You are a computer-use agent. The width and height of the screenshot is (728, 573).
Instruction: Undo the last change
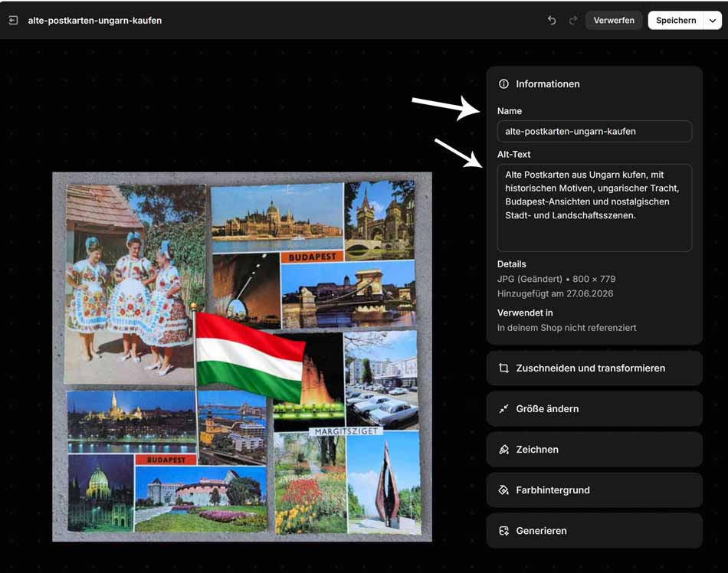[x=552, y=21]
